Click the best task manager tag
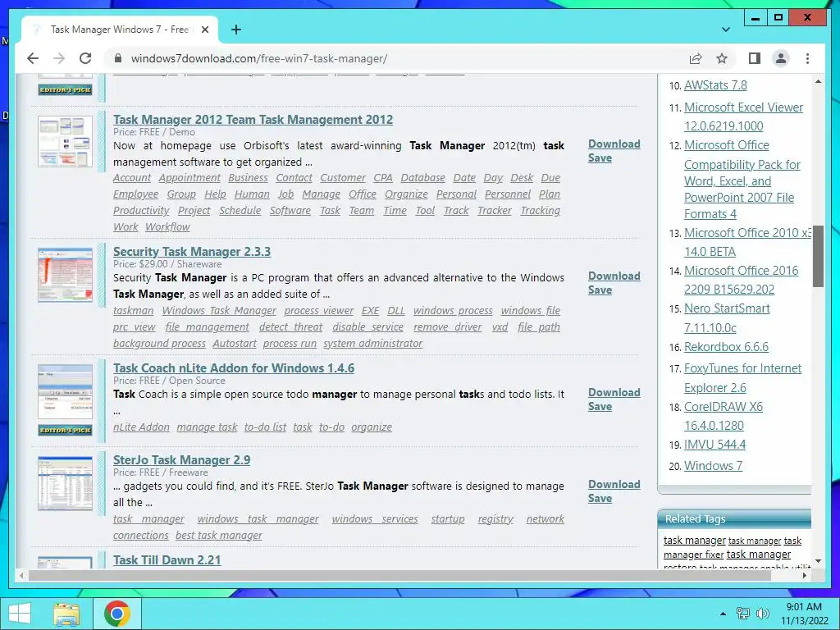This screenshot has height=630, width=840. click(x=219, y=535)
